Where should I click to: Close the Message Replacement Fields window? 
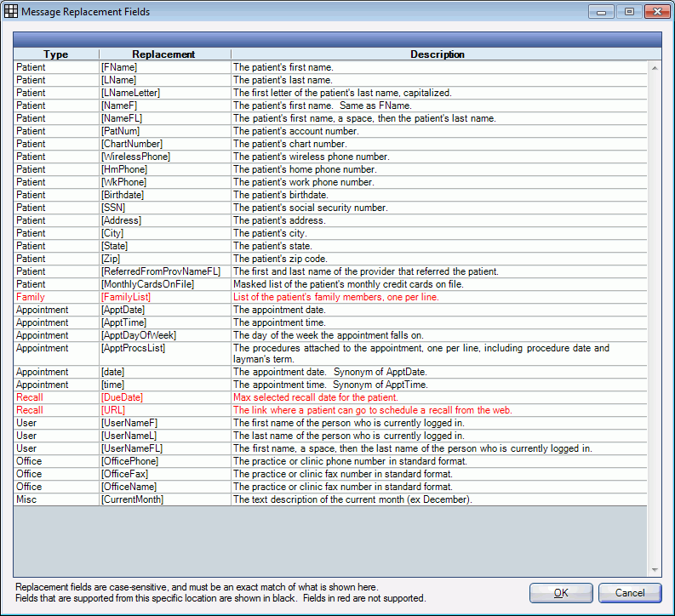pyautogui.click(x=657, y=12)
